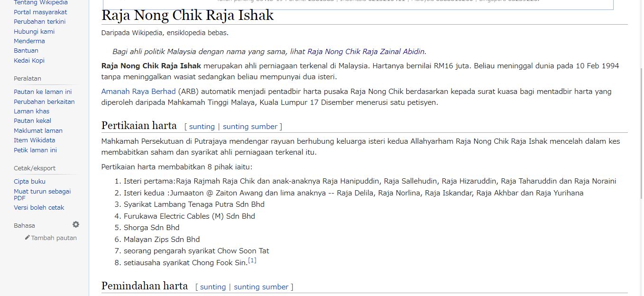Viewport: 644px width, 296px height.
Task: Click Tambah pautan language link
Action: (54, 238)
